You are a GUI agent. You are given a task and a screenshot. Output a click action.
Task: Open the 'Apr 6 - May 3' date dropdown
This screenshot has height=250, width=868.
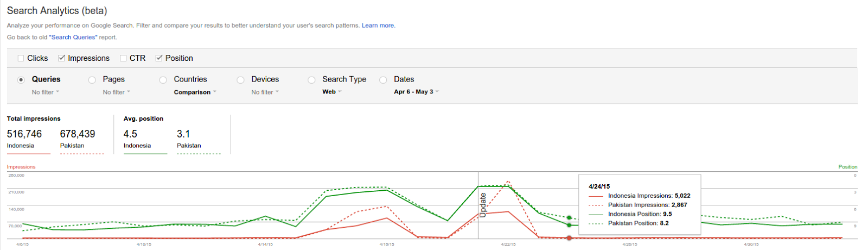pyautogui.click(x=416, y=92)
